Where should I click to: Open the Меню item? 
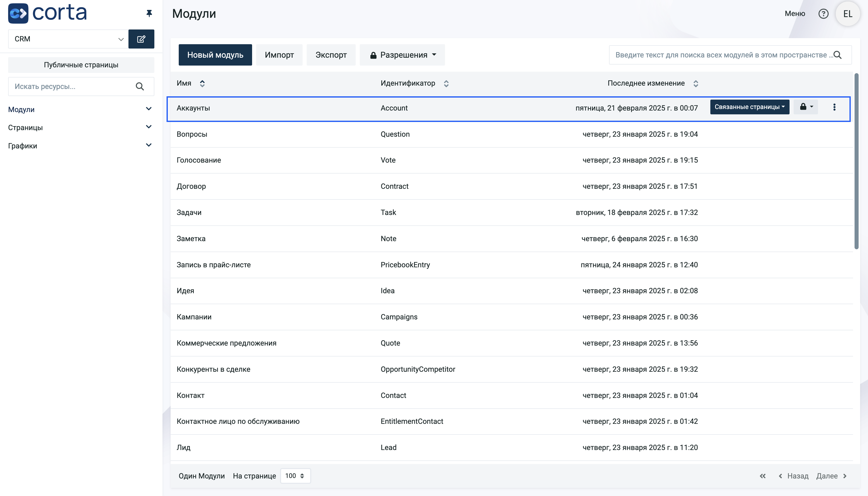click(795, 14)
